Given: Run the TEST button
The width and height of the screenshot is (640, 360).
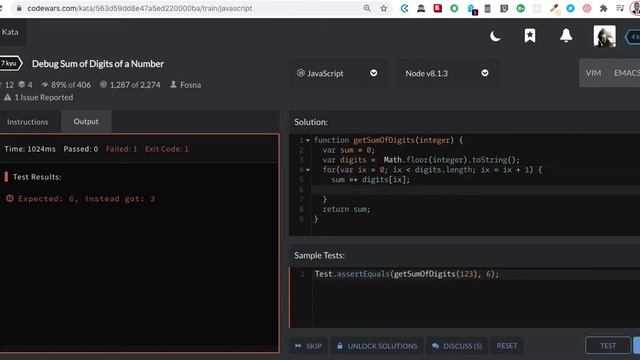Looking at the screenshot, I should click(x=608, y=346).
